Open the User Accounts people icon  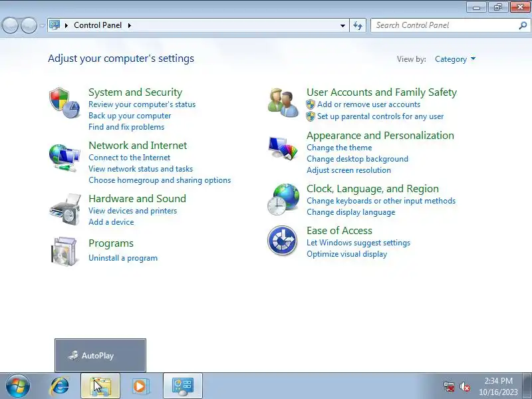pos(283,103)
